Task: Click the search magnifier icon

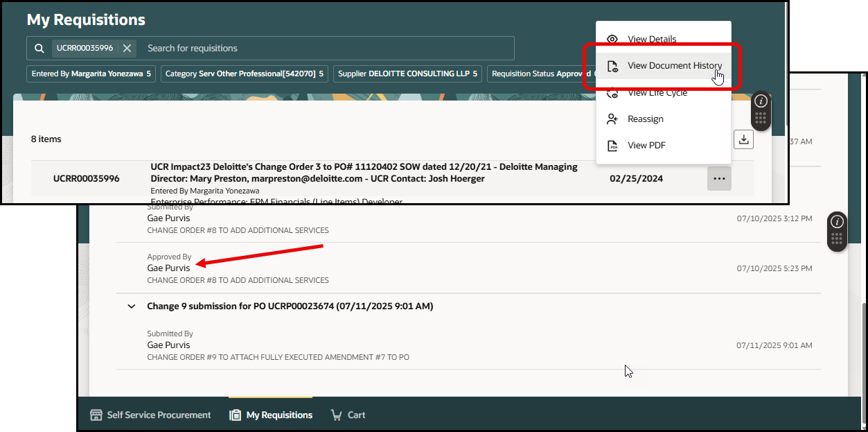Action: click(x=39, y=48)
